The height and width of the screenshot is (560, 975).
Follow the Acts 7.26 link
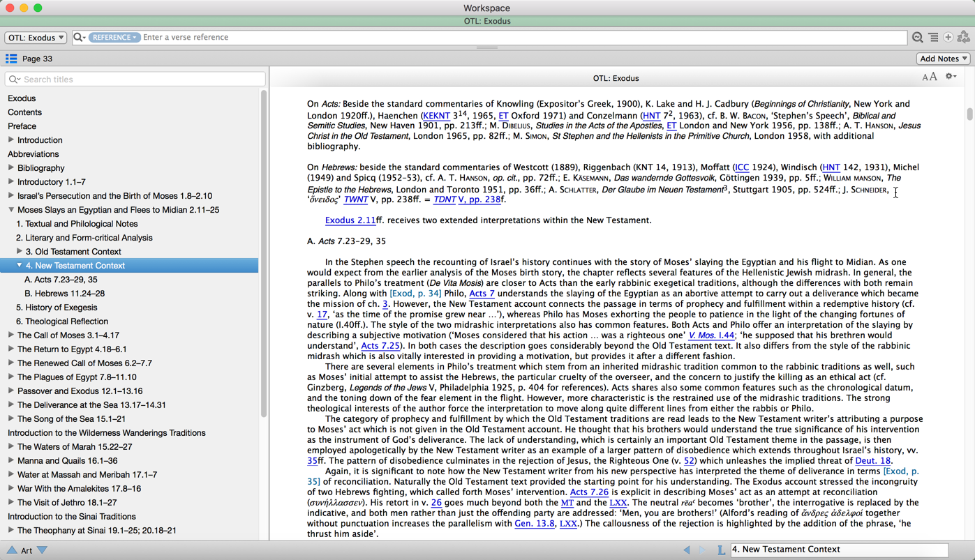590,492
